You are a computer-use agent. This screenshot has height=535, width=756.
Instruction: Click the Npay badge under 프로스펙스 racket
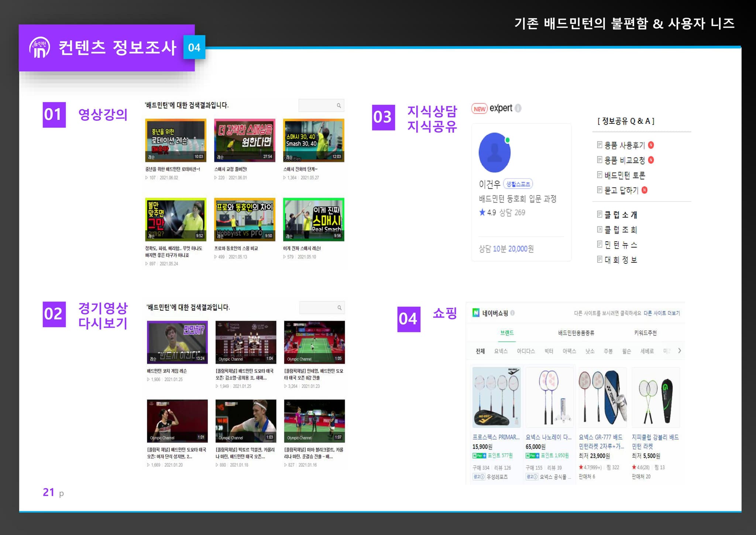coord(479,456)
